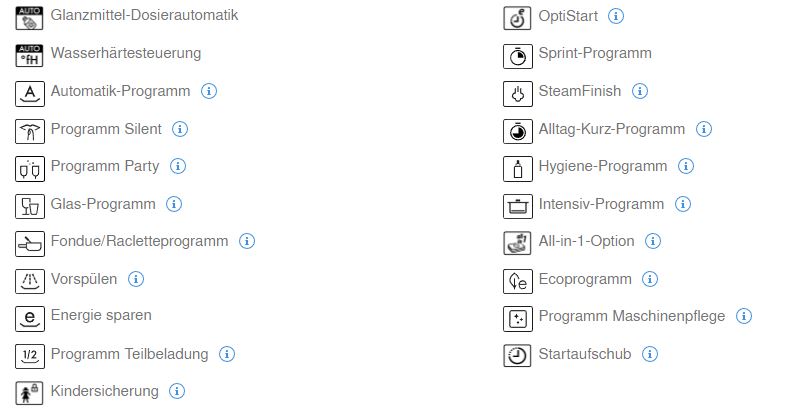Click the Kindersicherung child lock icon

29,394
